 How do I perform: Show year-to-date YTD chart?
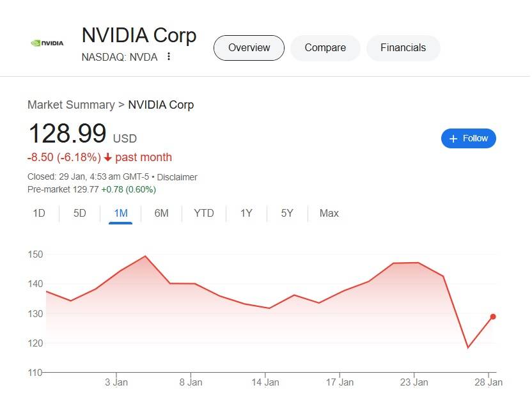(203, 214)
